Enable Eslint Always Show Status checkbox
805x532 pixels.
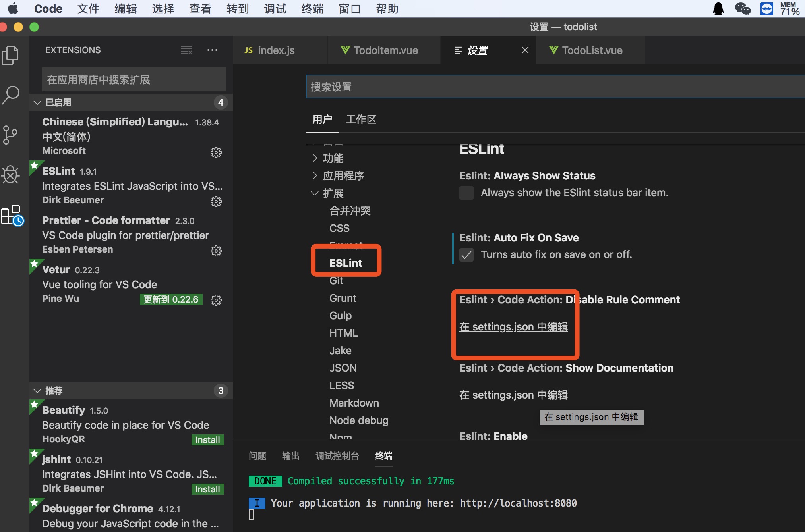(466, 193)
